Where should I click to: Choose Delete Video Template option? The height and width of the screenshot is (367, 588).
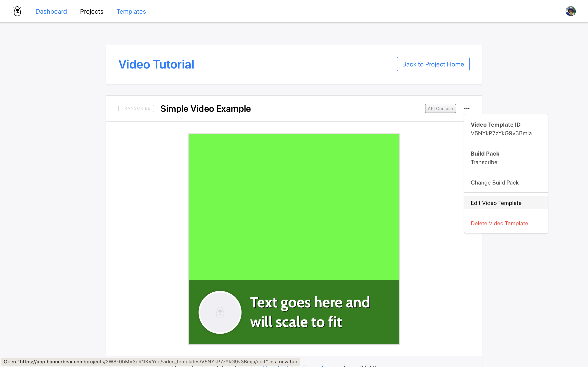[499, 223]
